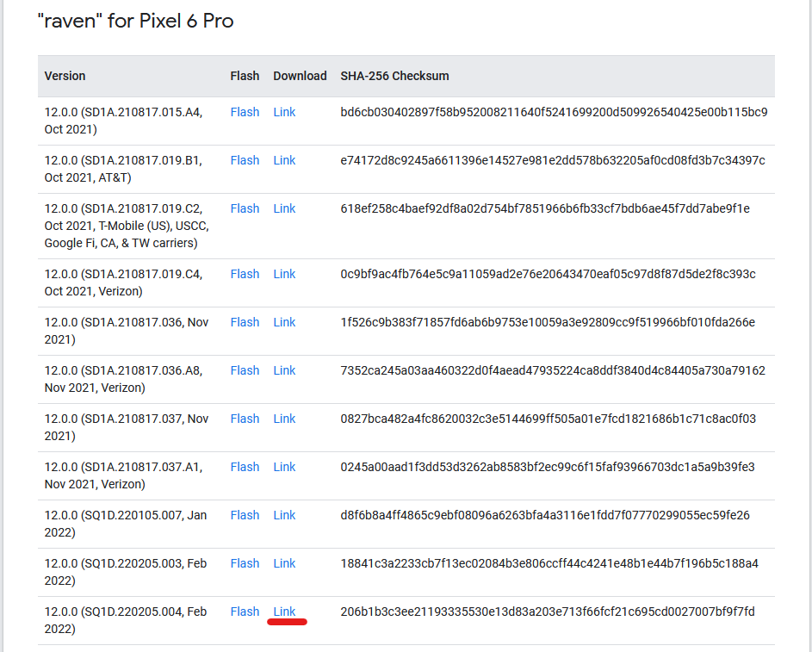
Task: Flash the SD1A.210817.019.C2 T-Mobile build
Action: tap(245, 208)
